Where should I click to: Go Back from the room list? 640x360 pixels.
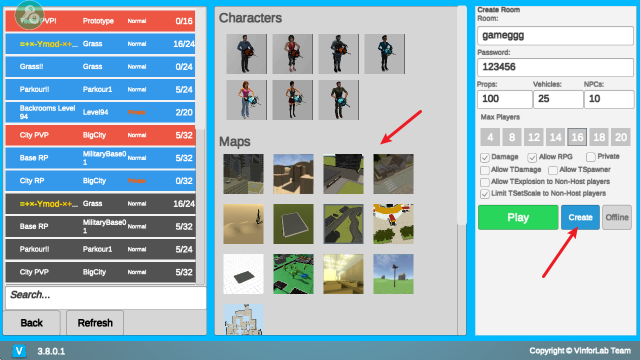click(32, 323)
